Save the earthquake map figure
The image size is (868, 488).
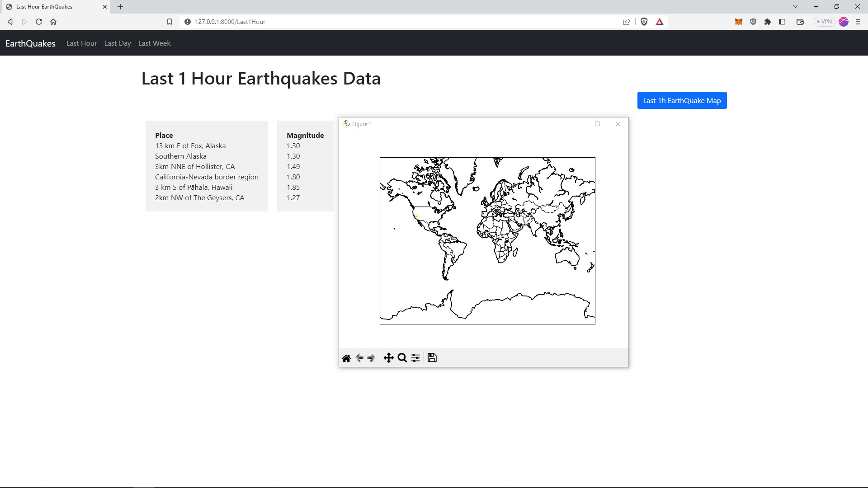[432, 357]
